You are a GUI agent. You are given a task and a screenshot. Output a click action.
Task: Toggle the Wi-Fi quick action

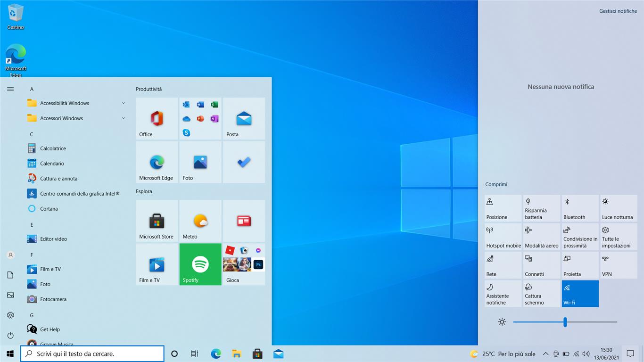[x=580, y=294]
